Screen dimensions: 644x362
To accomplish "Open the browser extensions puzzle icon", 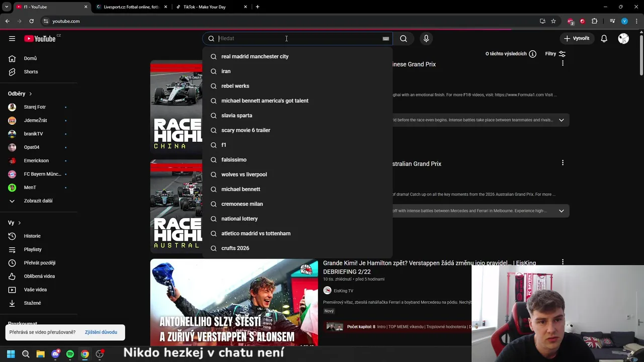I will 594,21.
